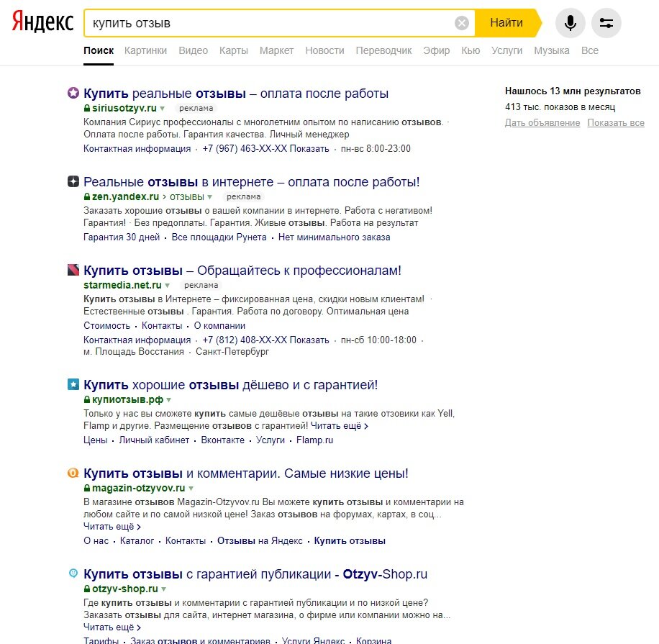Open the Кью tab
This screenshot has height=644, width=659.
tap(471, 50)
